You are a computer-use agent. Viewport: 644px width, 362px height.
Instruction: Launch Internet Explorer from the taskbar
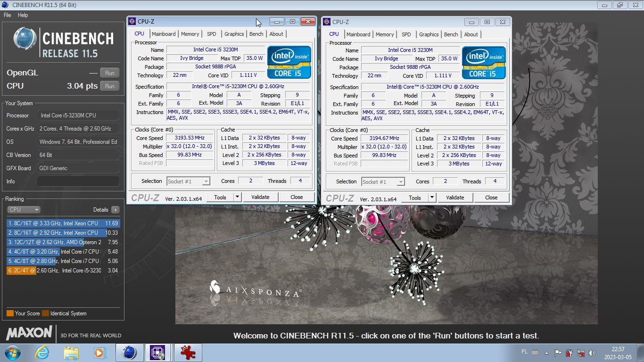tap(42, 353)
